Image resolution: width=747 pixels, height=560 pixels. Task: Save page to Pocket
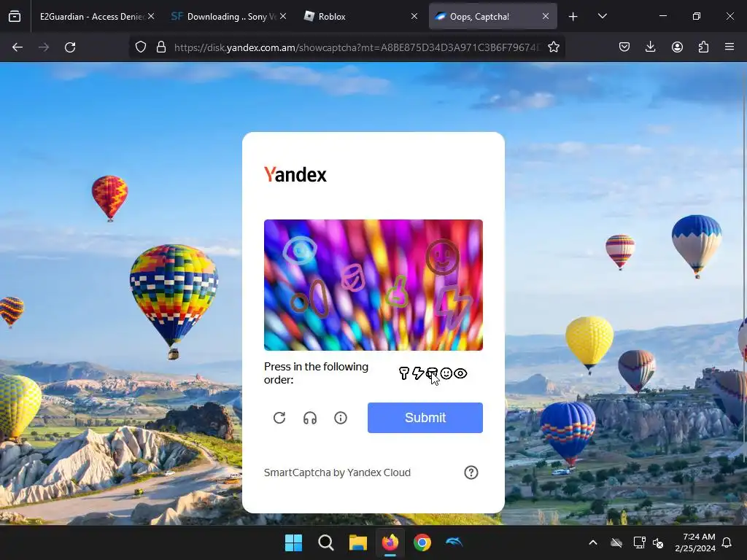[624, 47]
